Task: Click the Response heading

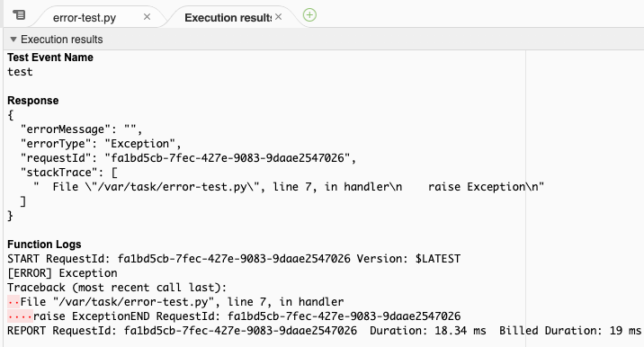Action: pyautogui.click(x=33, y=101)
